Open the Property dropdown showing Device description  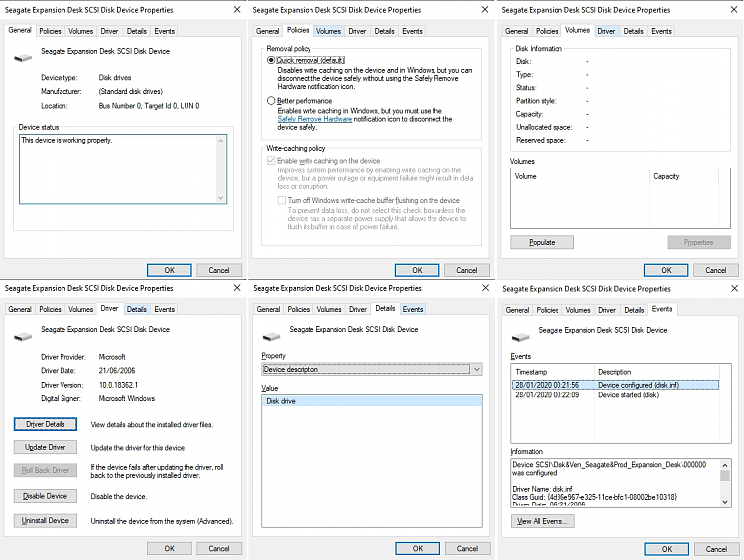[372, 369]
